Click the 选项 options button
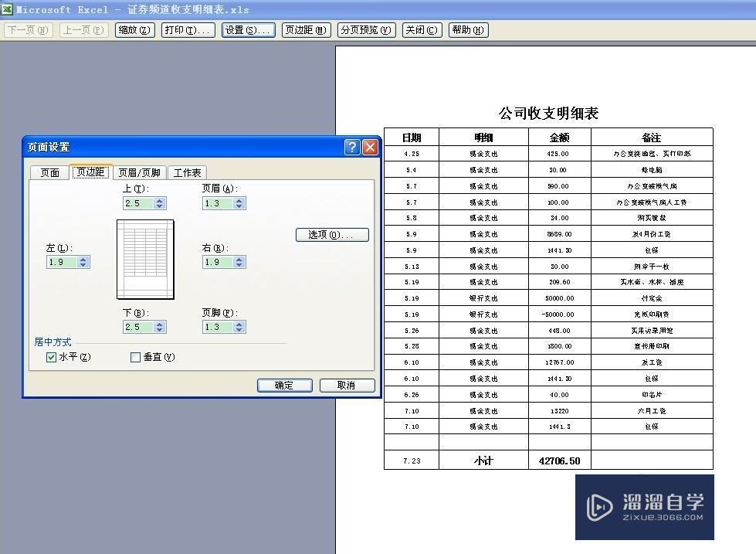 (x=332, y=234)
